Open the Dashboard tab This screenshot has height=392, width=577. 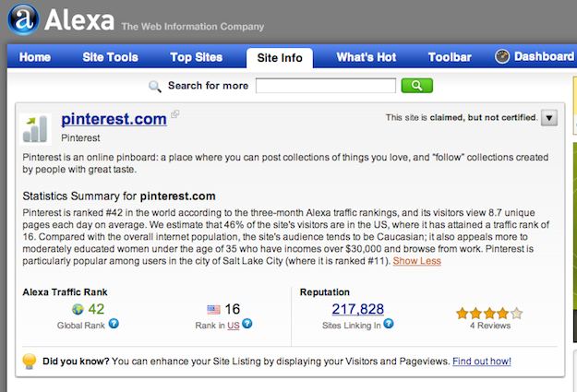point(544,56)
